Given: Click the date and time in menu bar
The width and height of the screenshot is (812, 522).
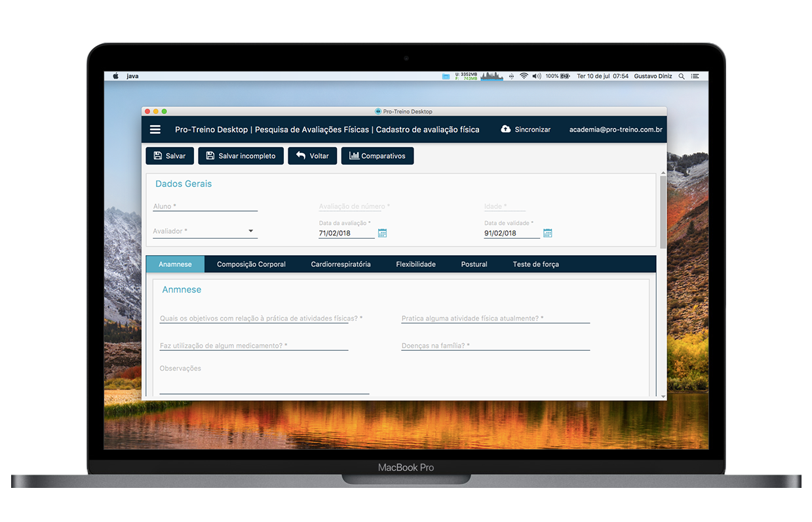Looking at the screenshot, I should (602, 76).
